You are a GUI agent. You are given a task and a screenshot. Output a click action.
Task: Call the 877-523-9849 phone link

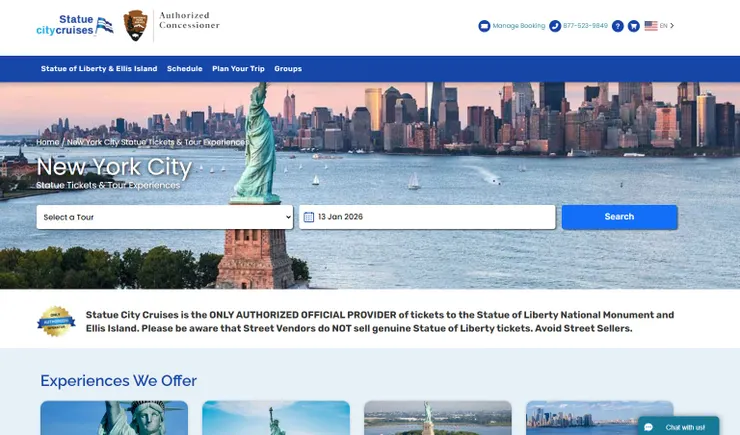[585, 26]
